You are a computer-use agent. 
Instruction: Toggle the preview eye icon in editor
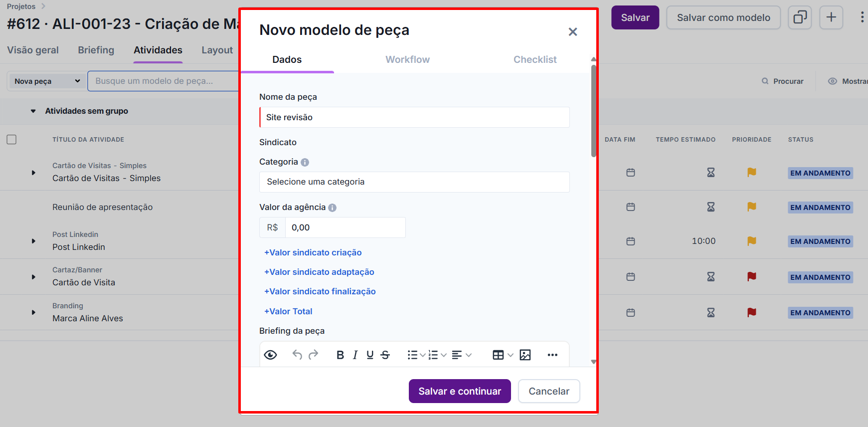(x=270, y=355)
